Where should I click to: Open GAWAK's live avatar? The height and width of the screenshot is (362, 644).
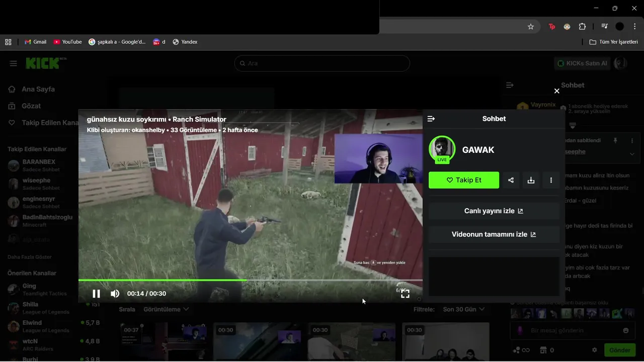tap(442, 149)
